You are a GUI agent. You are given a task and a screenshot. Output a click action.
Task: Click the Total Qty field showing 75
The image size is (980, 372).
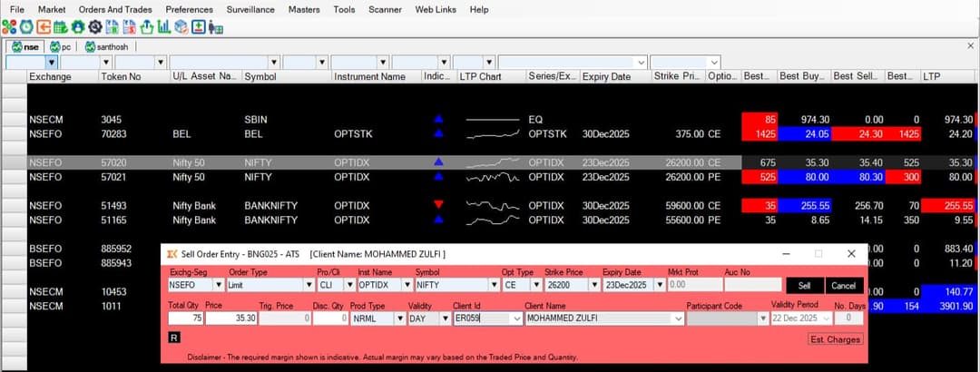186,318
